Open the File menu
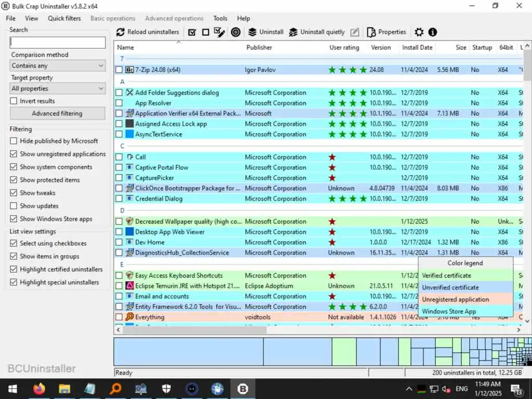 tap(10, 18)
